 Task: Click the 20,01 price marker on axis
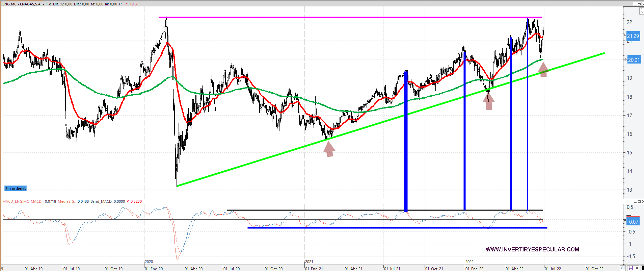click(634, 60)
